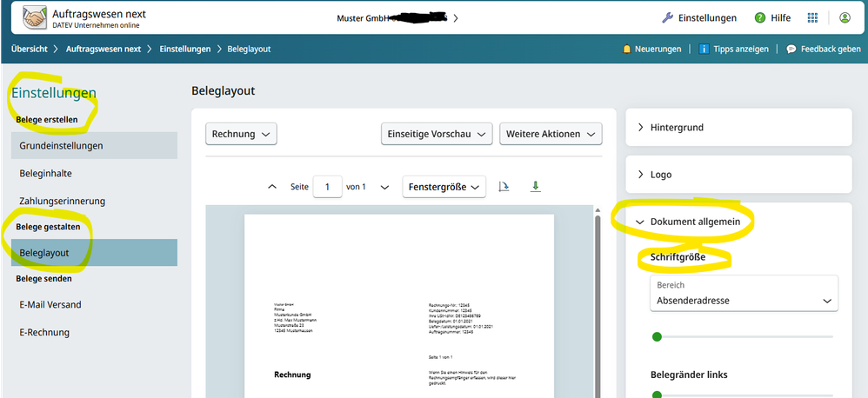
Task: Open the Fenstergröße zoom dropdown
Action: [x=444, y=187]
